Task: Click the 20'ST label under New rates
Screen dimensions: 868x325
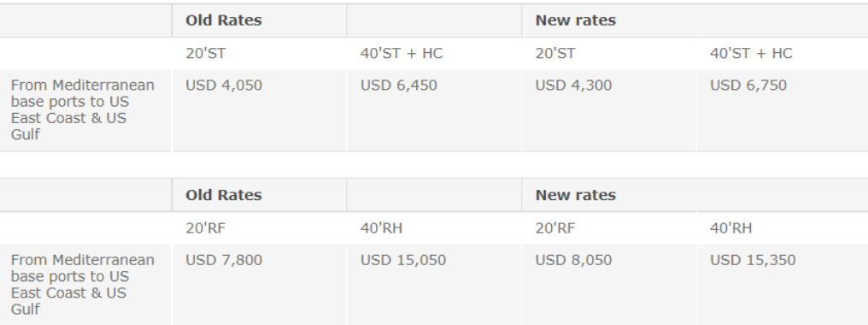Action: click(555, 53)
